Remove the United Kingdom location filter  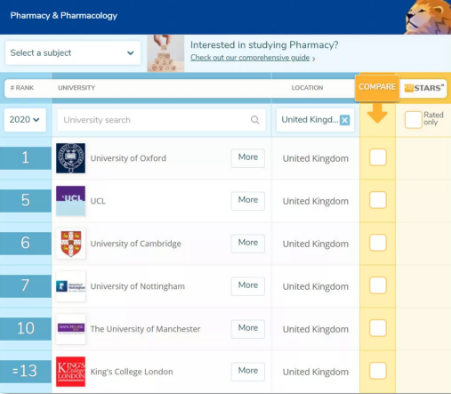pos(345,120)
